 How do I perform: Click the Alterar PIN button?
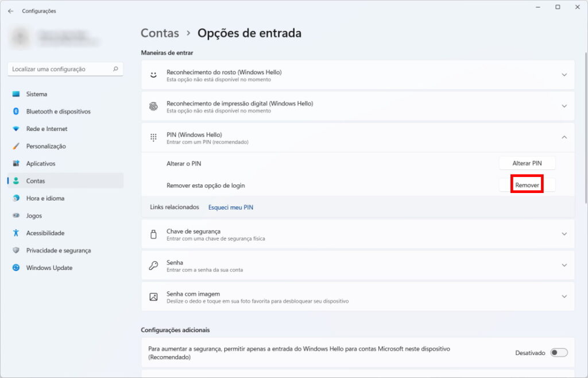pos(527,163)
